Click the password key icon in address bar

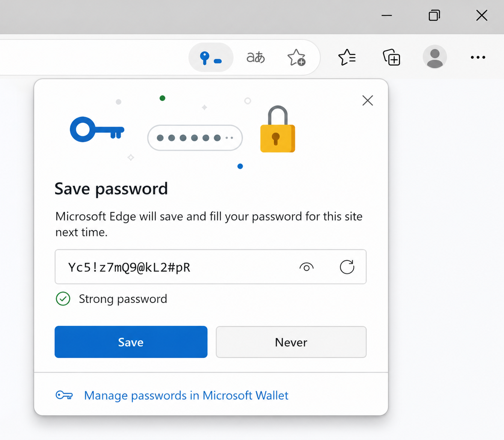click(x=210, y=58)
